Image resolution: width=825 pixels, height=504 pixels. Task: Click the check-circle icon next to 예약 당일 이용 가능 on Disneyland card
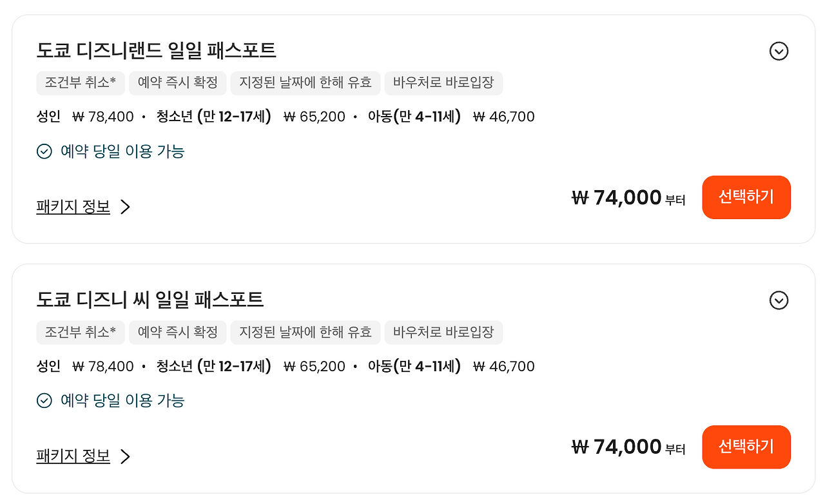point(44,152)
